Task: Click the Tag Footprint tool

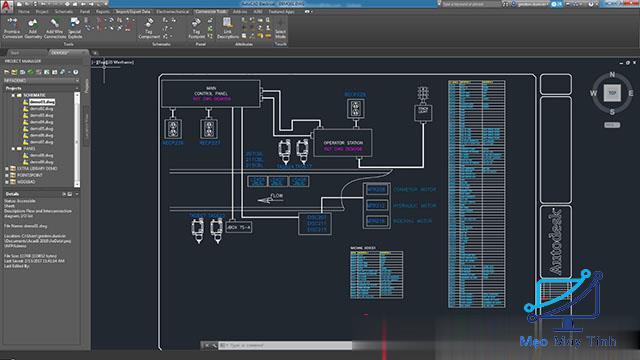Action: coord(196,28)
